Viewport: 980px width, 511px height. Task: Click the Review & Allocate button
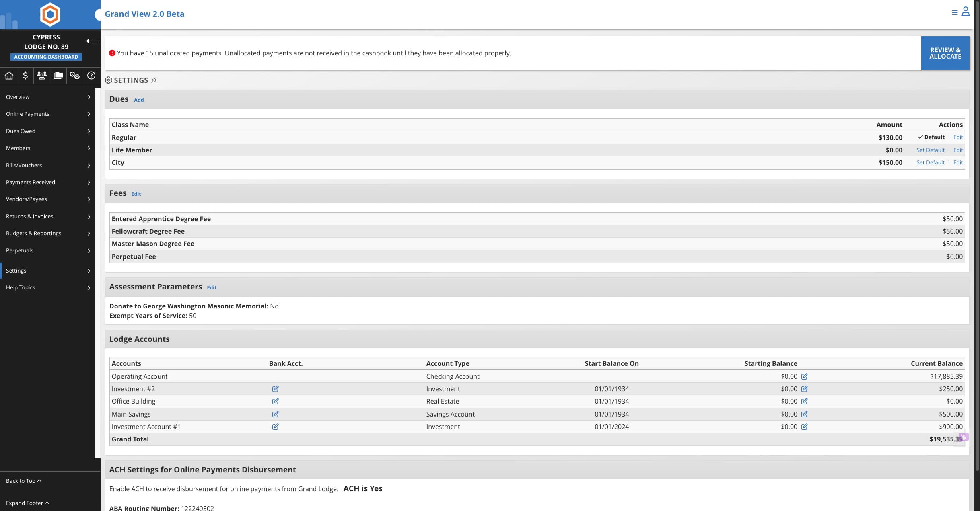945,53
